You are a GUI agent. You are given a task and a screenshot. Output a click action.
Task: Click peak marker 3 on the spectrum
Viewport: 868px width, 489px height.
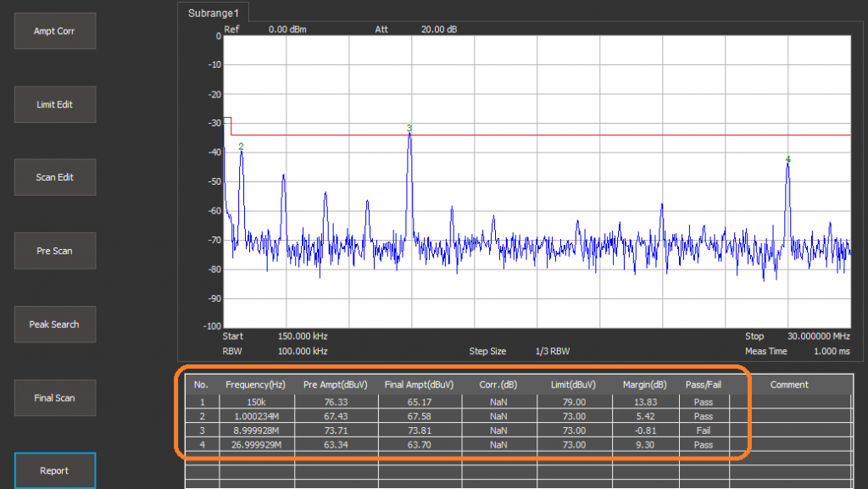coord(409,129)
